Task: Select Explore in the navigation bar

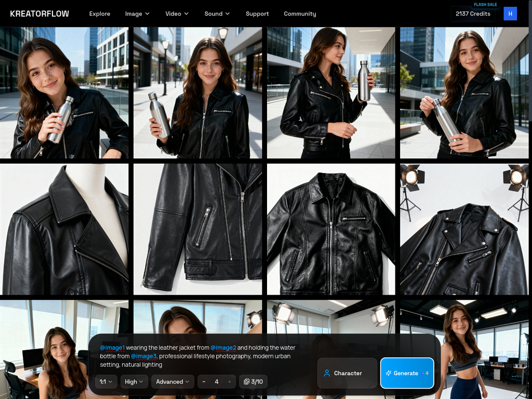Action: (99, 14)
